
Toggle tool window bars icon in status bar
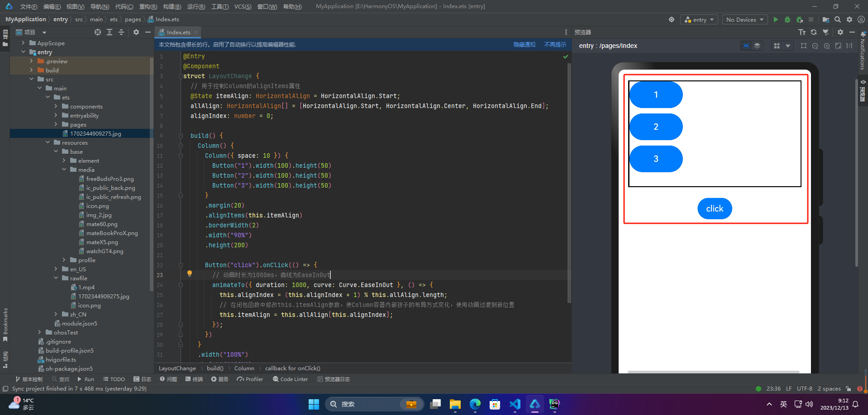click(5, 389)
